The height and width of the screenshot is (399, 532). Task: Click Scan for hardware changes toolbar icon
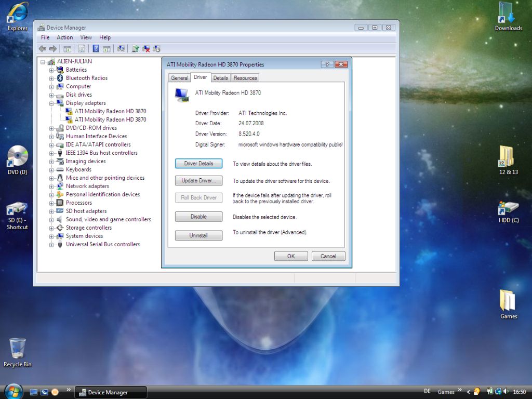(121, 49)
